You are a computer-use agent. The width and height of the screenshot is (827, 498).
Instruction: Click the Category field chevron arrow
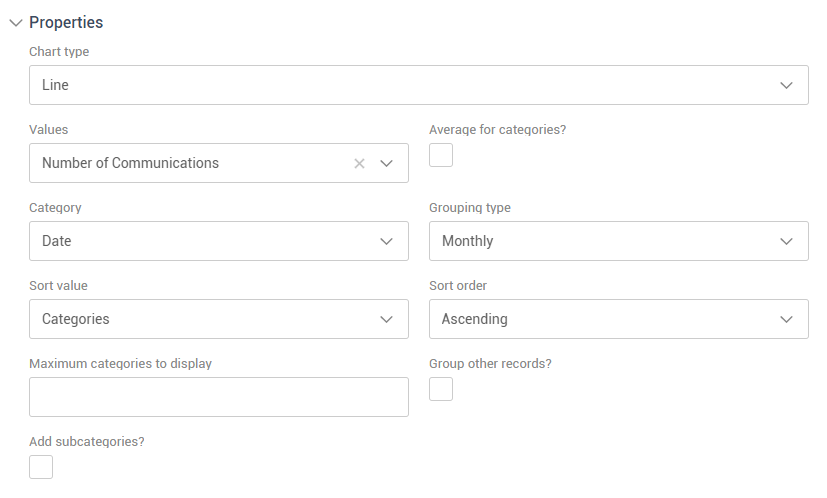pyautogui.click(x=387, y=241)
